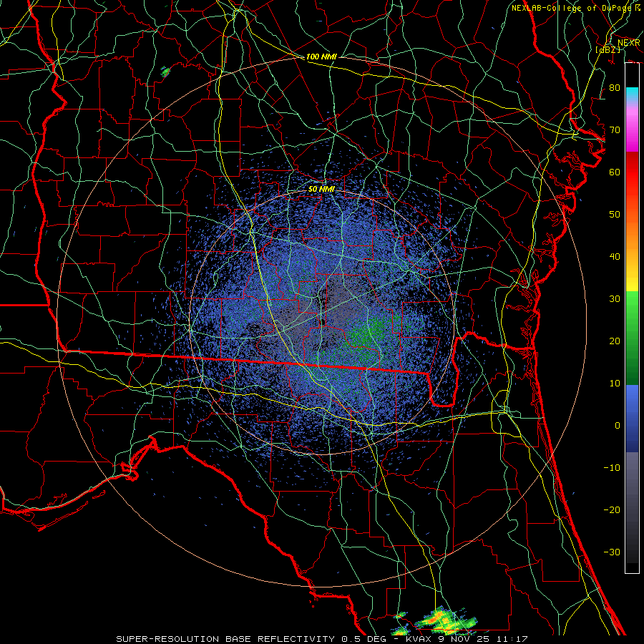
Task: Click the 50 NMI range ring label
Action: tap(321, 189)
